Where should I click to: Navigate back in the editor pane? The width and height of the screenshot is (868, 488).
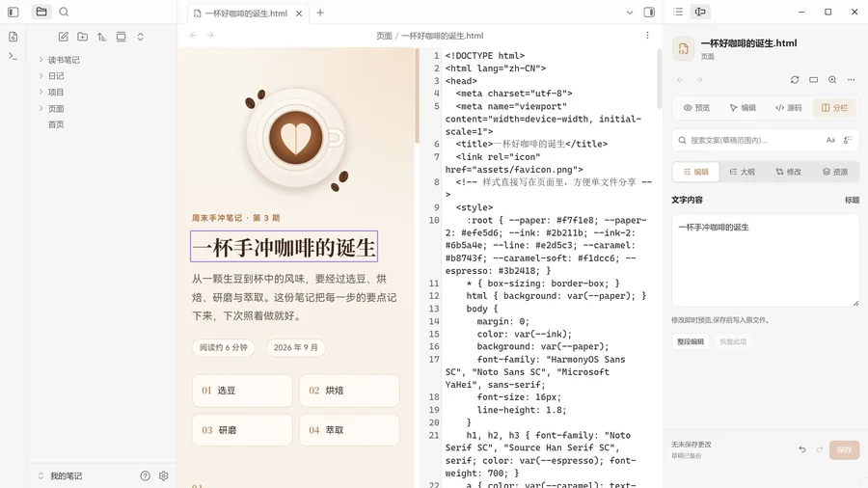tap(193, 36)
